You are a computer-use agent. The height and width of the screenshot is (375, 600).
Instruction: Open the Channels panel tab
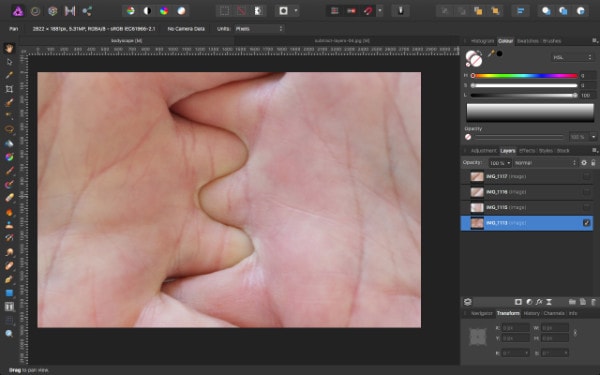pyautogui.click(x=554, y=313)
